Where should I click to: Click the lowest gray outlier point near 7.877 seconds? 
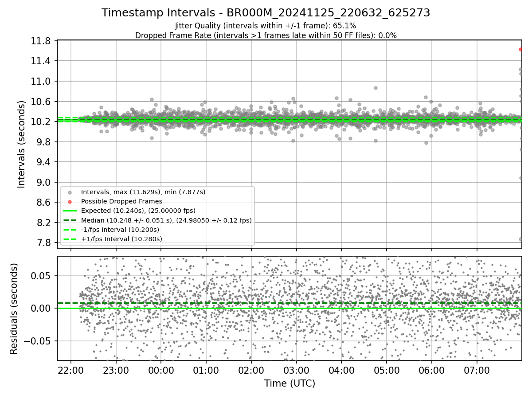[x=520, y=239]
